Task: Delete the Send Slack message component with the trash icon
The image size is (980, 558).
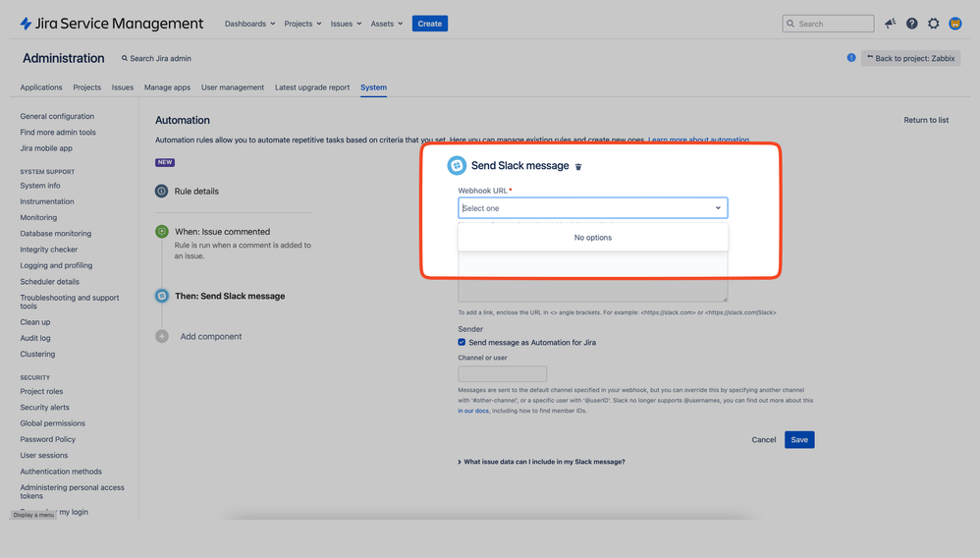Action: pyautogui.click(x=578, y=166)
